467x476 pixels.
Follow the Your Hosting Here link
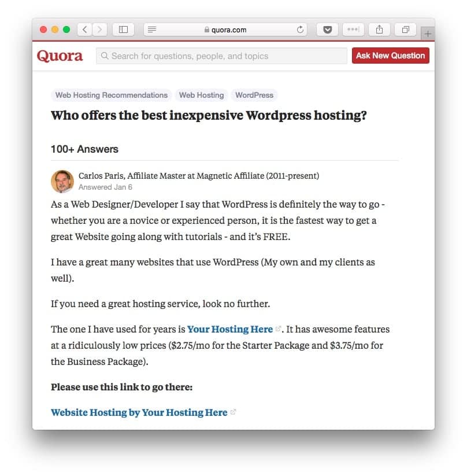pos(229,329)
